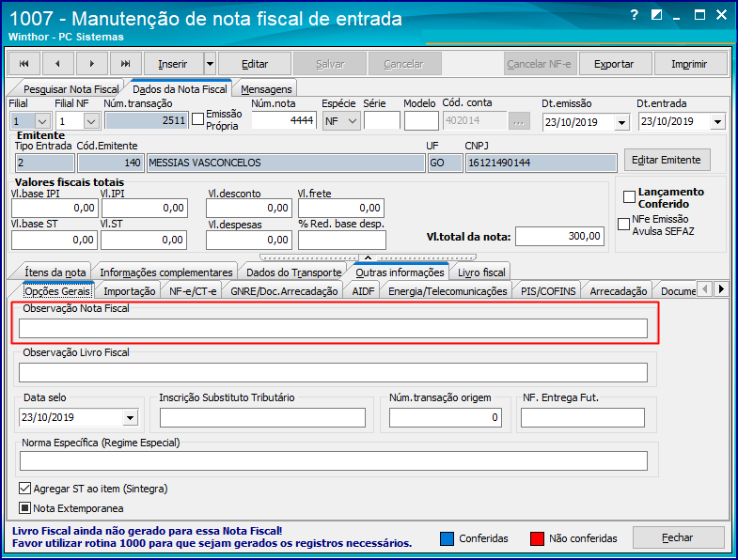Open Energia/Telecomunicações sub-tab
Image resolution: width=738 pixels, height=560 pixels.
(x=448, y=291)
